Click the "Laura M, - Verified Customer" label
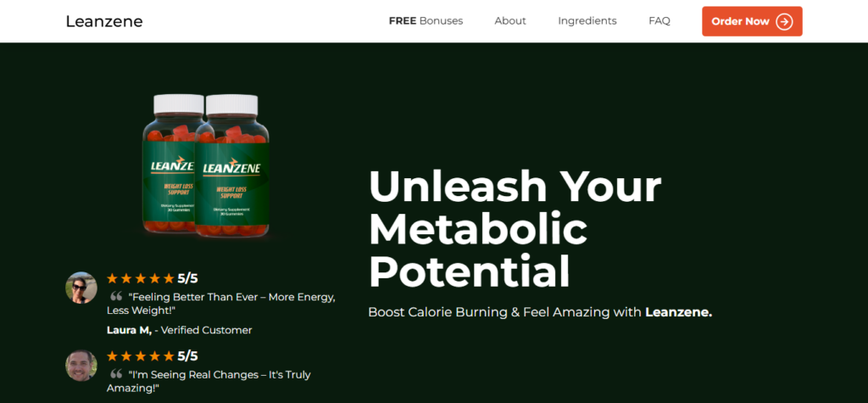This screenshot has height=403, width=868. (x=180, y=330)
